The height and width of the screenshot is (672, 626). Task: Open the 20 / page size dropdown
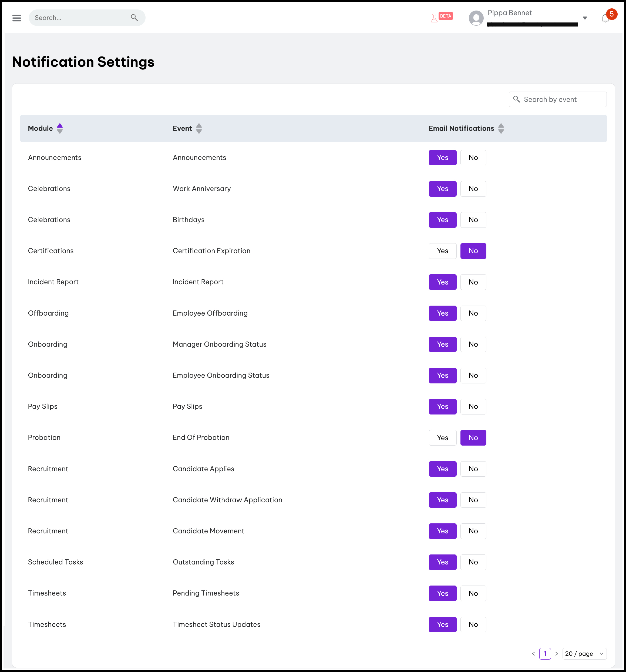584,654
